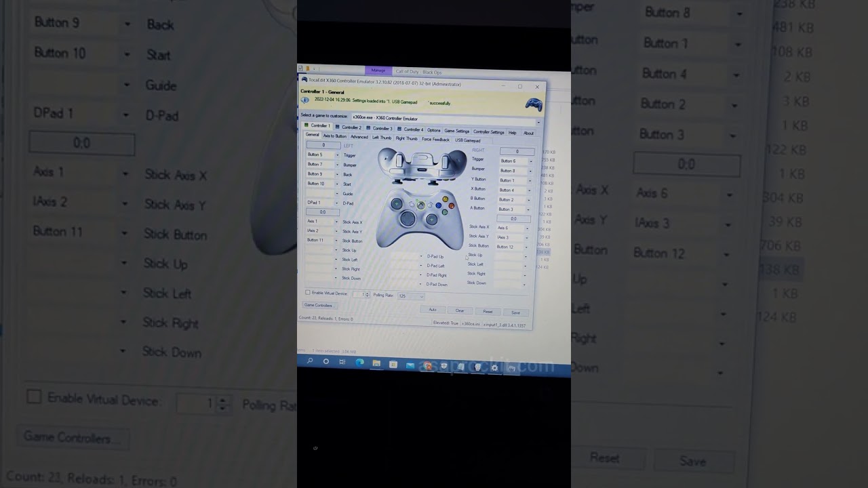
Task: Click the left trigger value box showing 0
Action: coord(323,145)
